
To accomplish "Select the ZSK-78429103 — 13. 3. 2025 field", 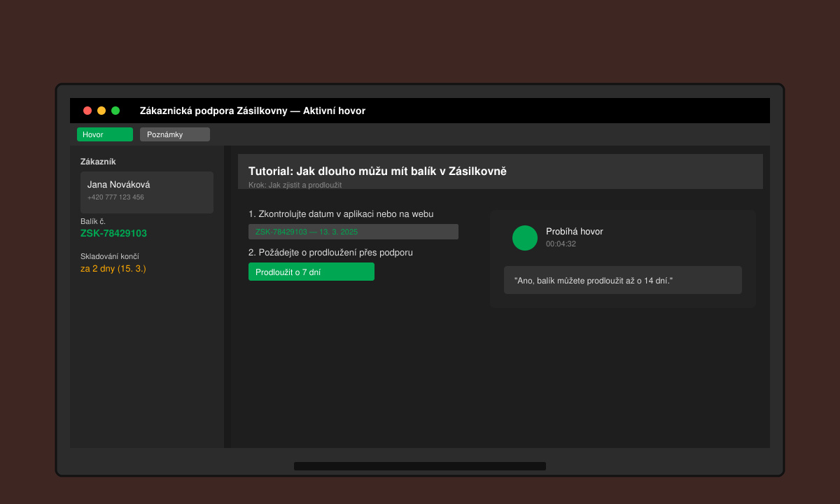I will (x=353, y=232).
